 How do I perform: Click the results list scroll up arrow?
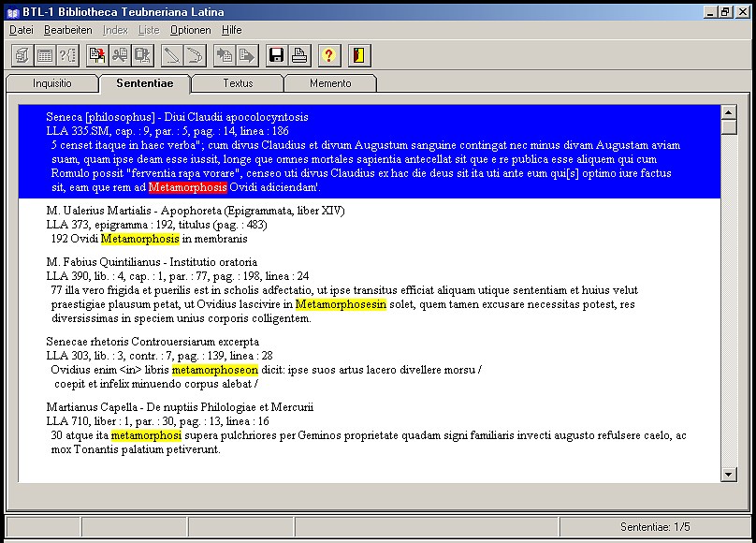[729, 112]
